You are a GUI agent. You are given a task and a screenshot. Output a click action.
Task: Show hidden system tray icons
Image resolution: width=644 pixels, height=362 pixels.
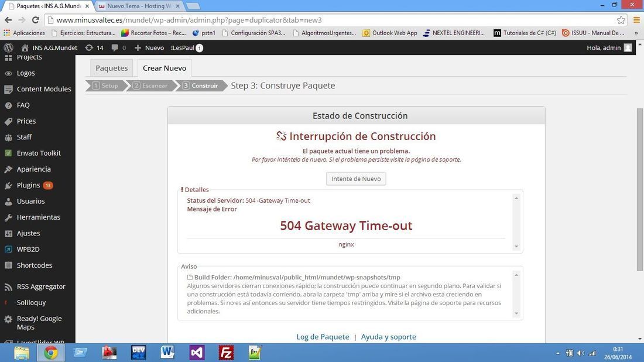558,353
